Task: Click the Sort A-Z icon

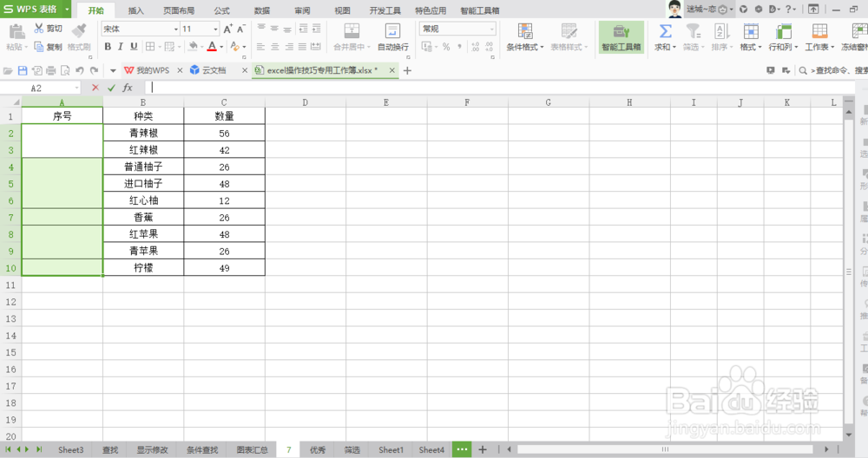Action: 720,31
